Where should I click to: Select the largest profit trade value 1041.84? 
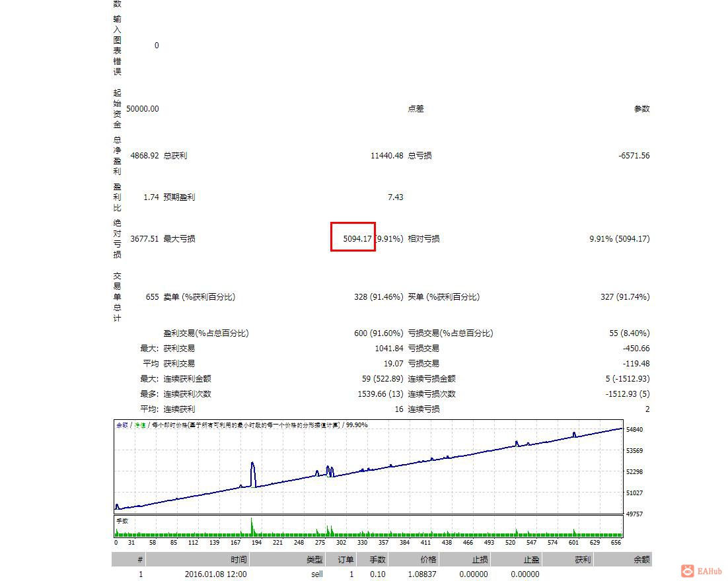click(389, 348)
